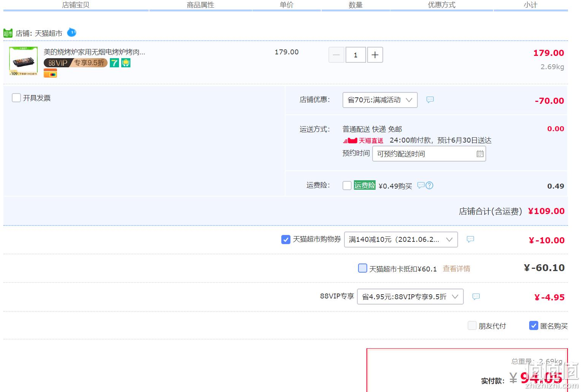The height and width of the screenshot is (392, 582).
Task: Open the blue Wangwang chat icon beside store name
Action: 71,33
